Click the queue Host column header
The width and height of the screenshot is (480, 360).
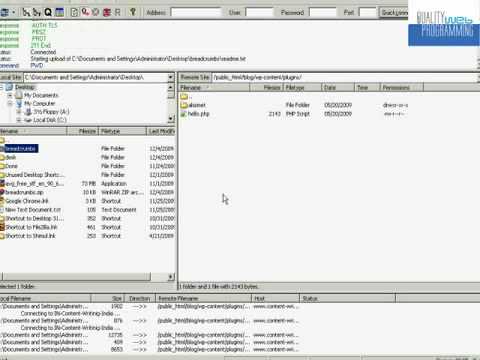[276, 298]
